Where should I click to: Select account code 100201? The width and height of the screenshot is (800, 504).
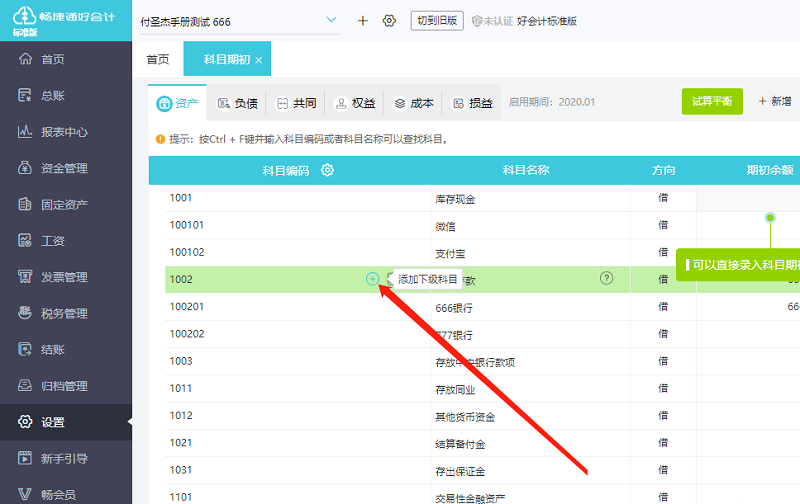point(187,307)
